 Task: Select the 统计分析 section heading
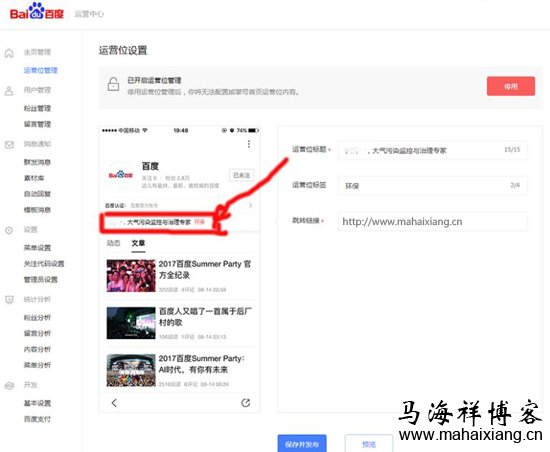coord(38,299)
